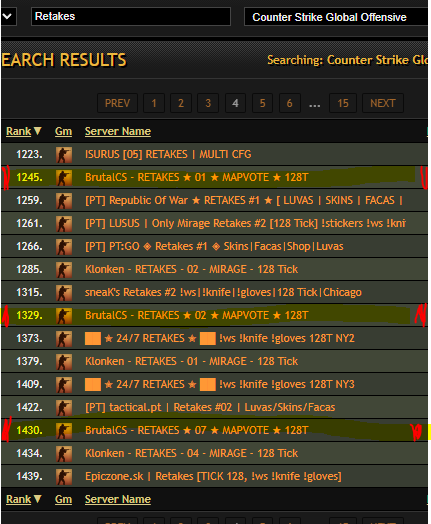Click rank number 1373.

(29, 338)
